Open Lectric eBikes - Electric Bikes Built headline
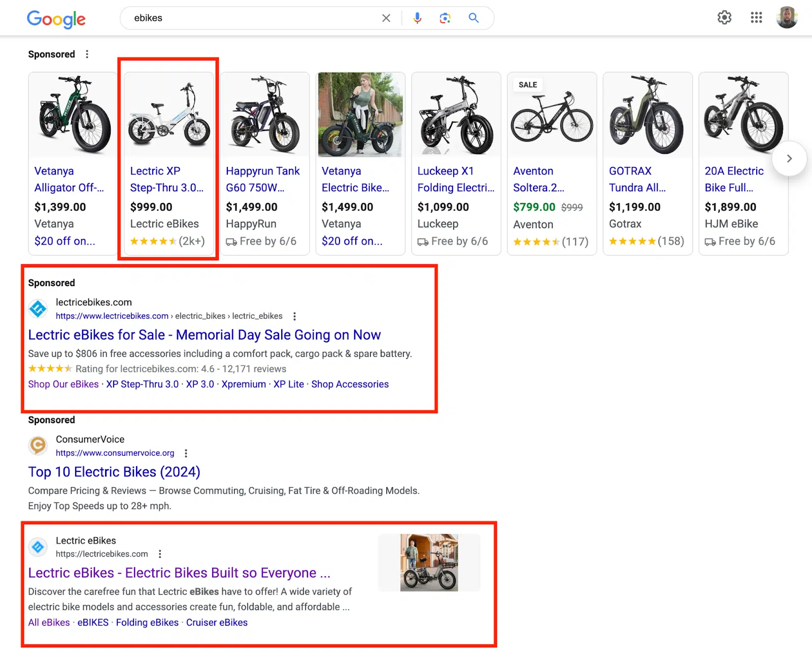The height and width of the screenshot is (652, 812). click(x=179, y=573)
